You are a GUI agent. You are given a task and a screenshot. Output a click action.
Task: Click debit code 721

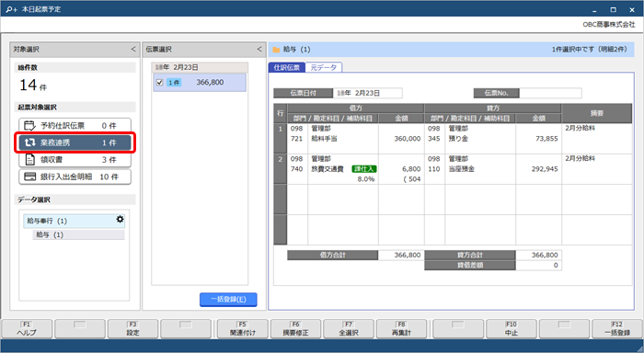pyautogui.click(x=296, y=139)
